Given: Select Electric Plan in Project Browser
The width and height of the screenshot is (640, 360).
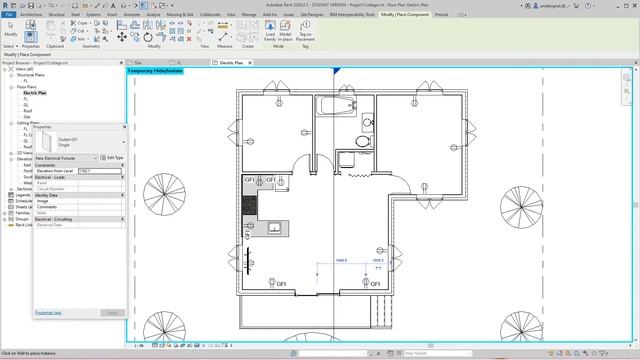Looking at the screenshot, I should [35, 93].
